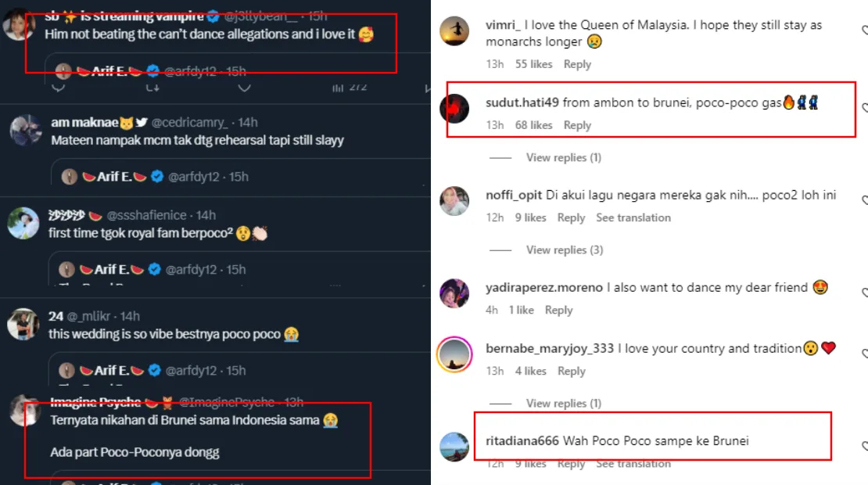
Task: Click the verified badge beside sb's display name
Action: (212, 16)
